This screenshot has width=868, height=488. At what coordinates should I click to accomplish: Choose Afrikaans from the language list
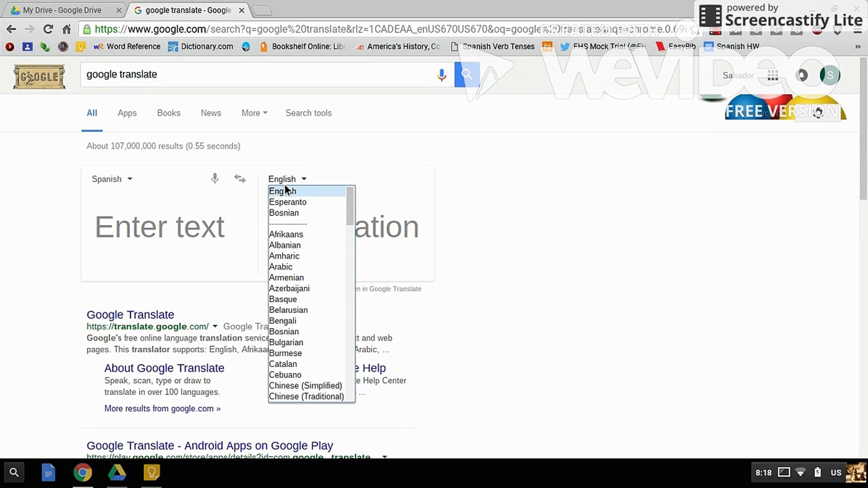(x=307, y=234)
